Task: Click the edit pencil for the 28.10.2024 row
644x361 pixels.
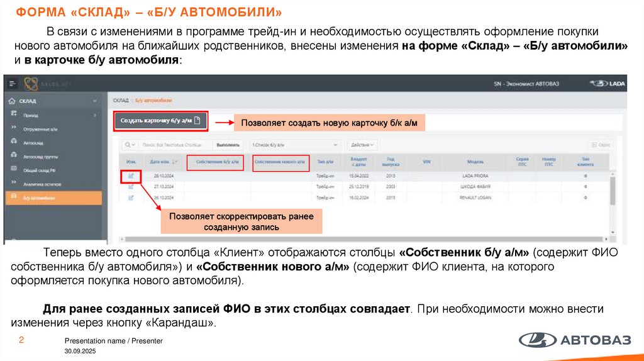Action: pyautogui.click(x=131, y=175)
